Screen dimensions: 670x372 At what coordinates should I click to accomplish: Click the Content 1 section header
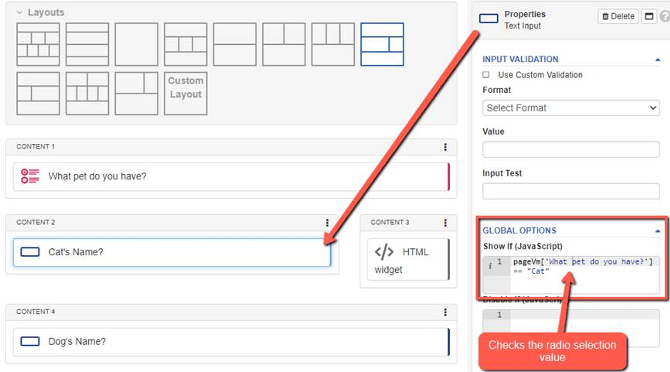pyautogui.click(x=231, y=147)
